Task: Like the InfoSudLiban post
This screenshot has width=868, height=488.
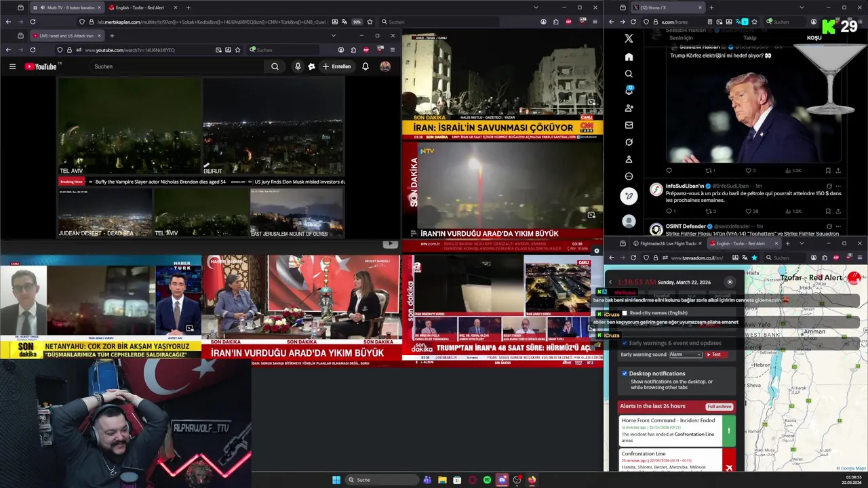Action: coord(749,211)
